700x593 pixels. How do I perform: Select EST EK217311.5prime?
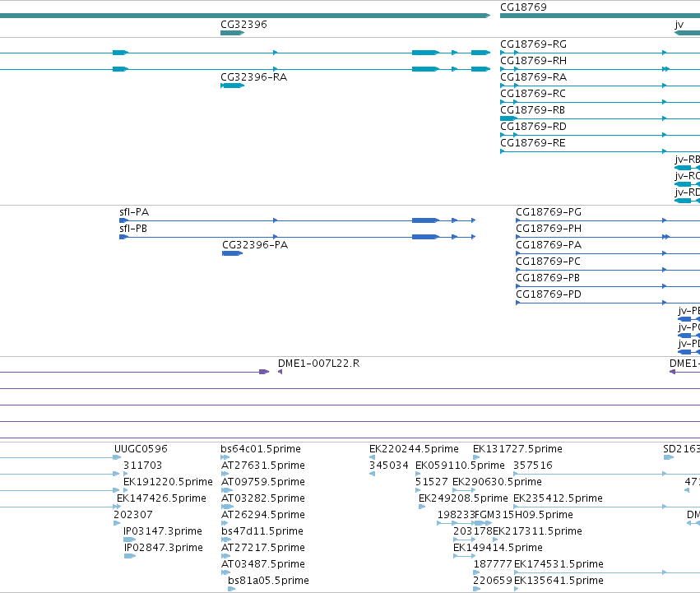click(x=537, y=531)
